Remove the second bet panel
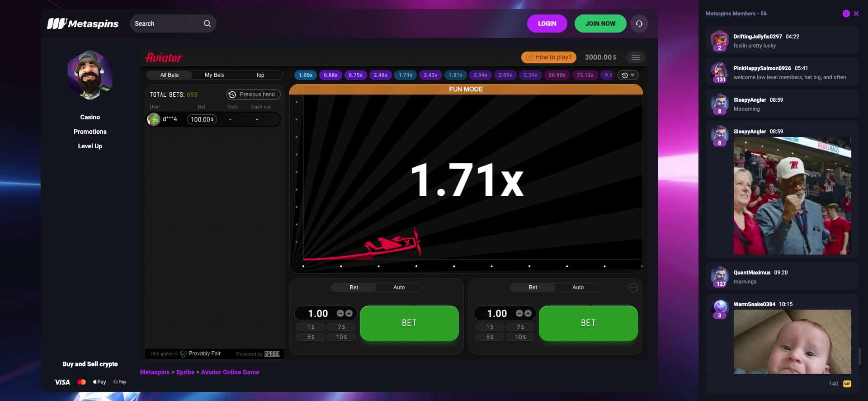 tap(633, 288)
